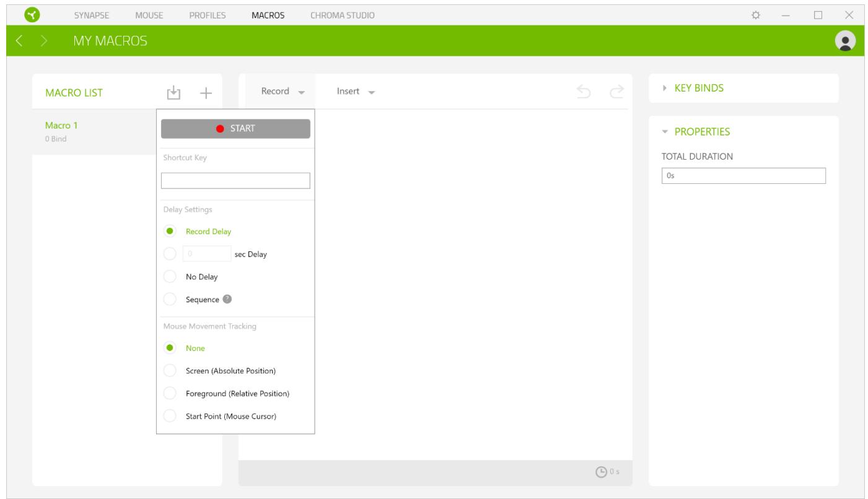Open the Sequence help question mark

point(228,300)
